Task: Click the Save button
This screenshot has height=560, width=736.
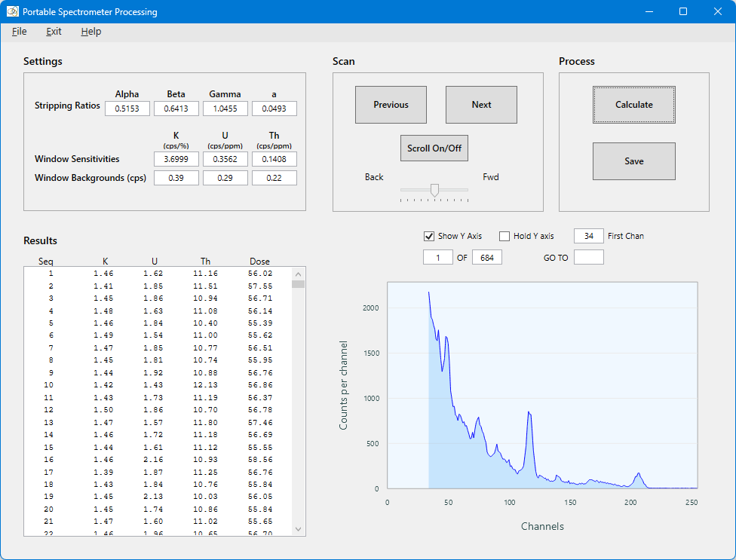Action: point(633,161)
